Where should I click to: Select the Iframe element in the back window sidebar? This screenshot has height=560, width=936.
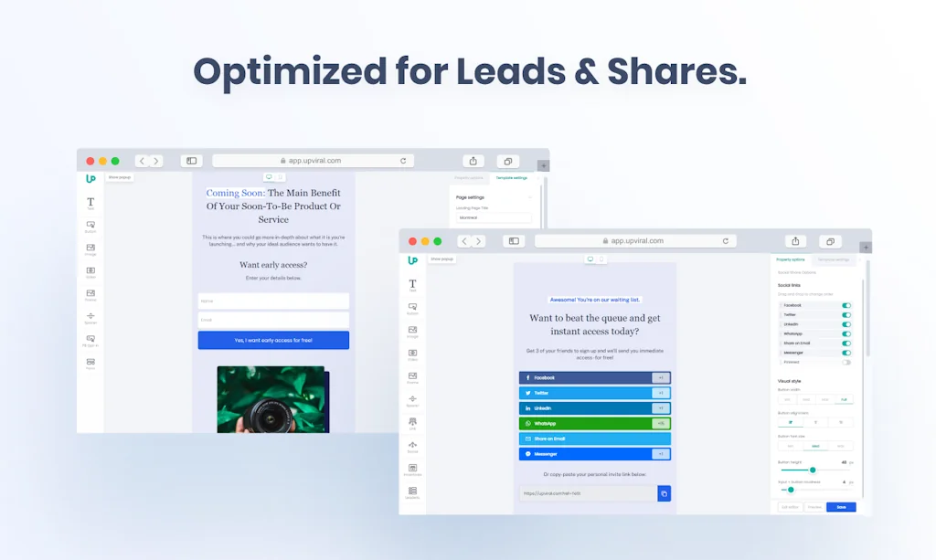click(x=90, y=295)
